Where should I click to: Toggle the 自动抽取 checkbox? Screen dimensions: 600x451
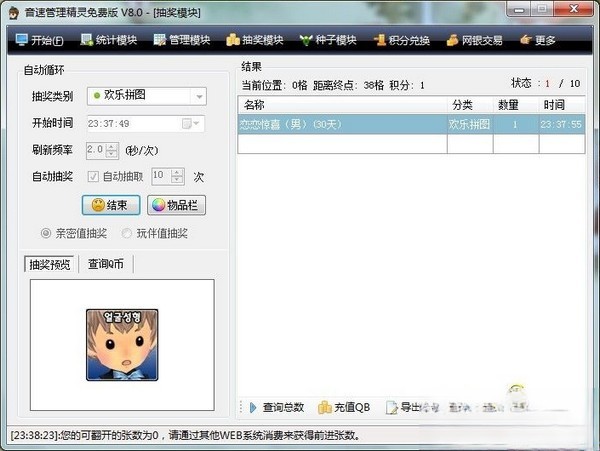(x=94, y=176)
